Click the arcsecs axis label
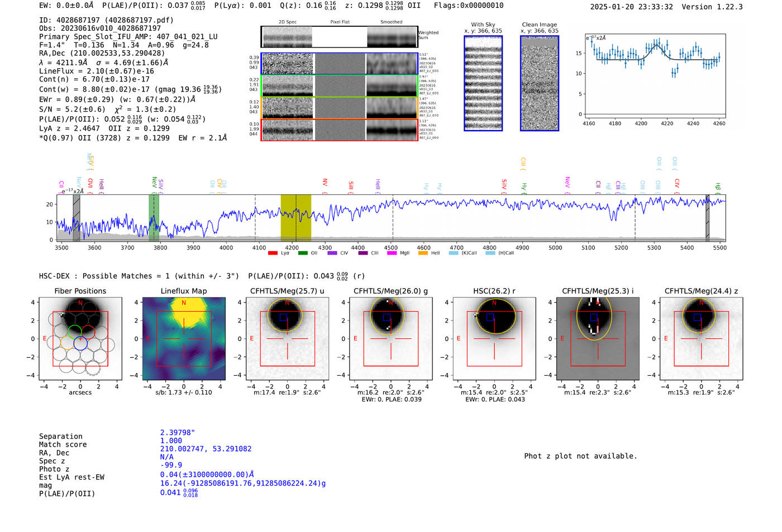 pos(80,392)
